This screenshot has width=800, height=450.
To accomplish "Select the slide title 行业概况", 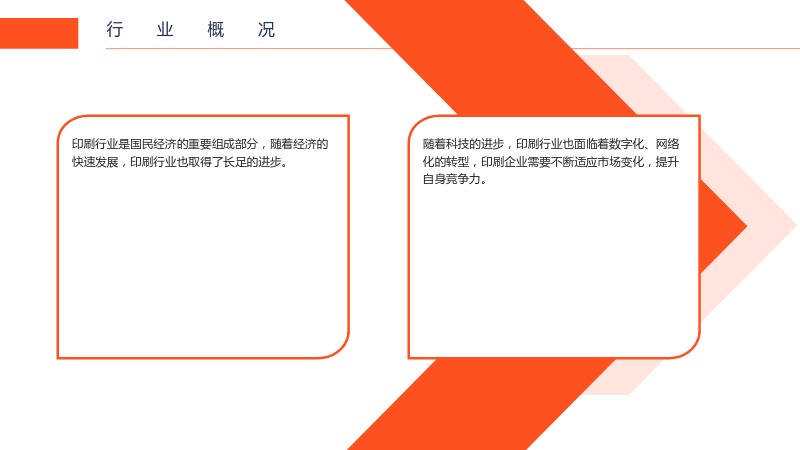I will pos(191,30).
